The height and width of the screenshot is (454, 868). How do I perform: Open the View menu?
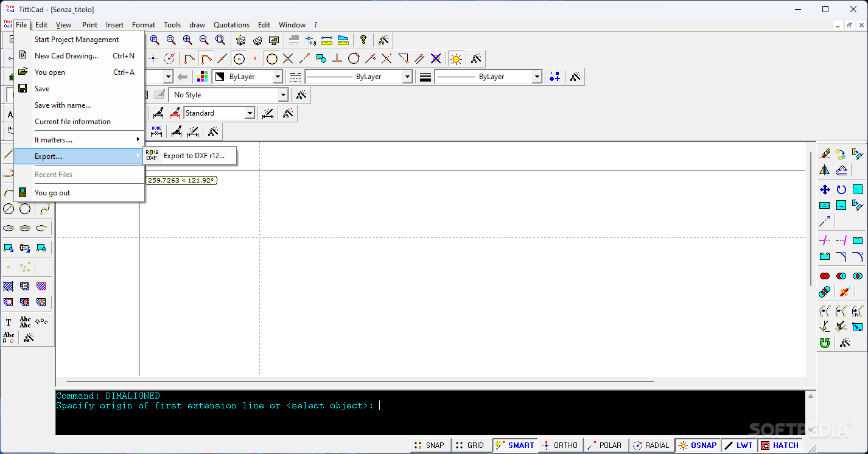64,25
